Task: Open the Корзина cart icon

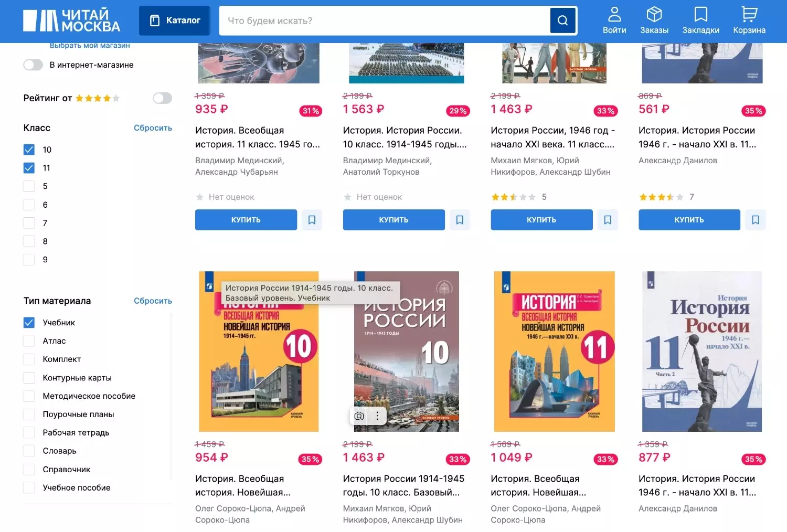Action: (749, 20)
